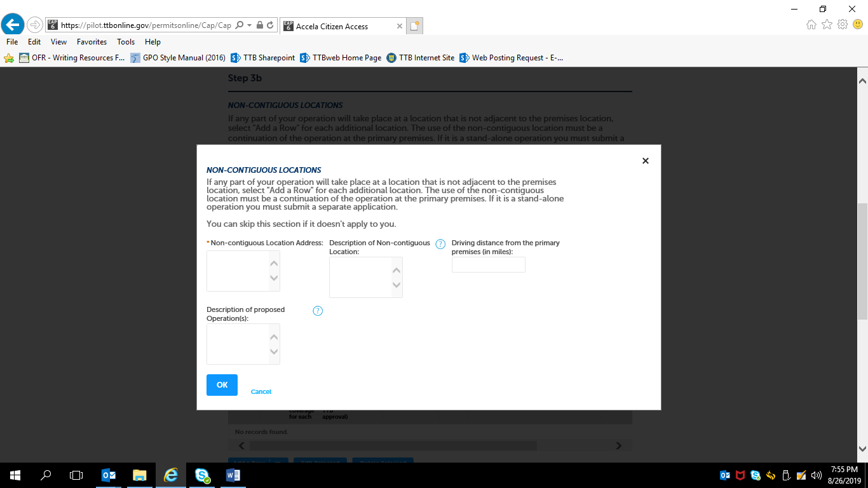Close the Non-Contiguous Locations dialog with X
This screenshot has height=488, width=868.
point(646,161)
